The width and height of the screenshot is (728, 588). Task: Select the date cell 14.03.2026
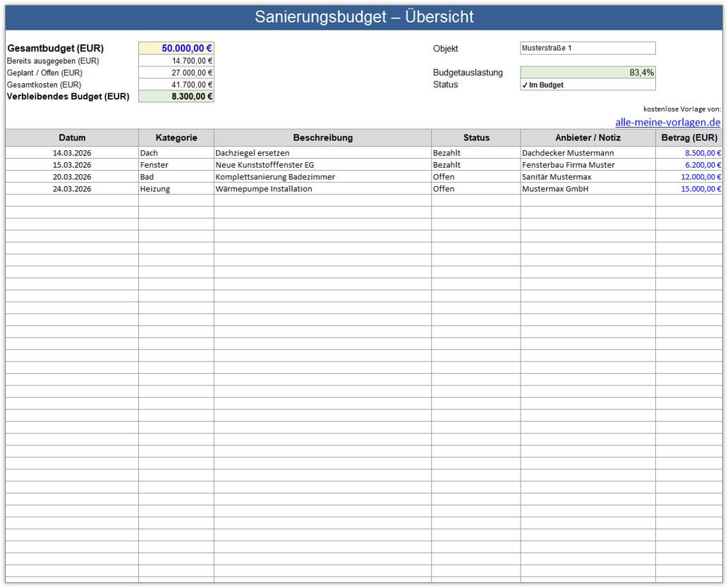click(x=72, y=153)
